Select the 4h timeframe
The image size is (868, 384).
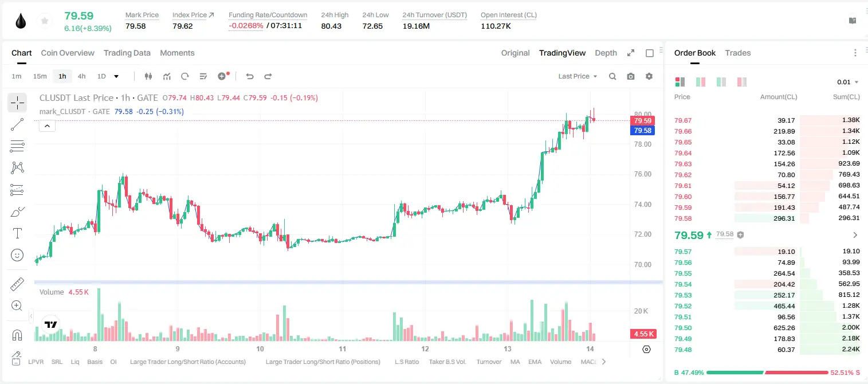(82, 76)
